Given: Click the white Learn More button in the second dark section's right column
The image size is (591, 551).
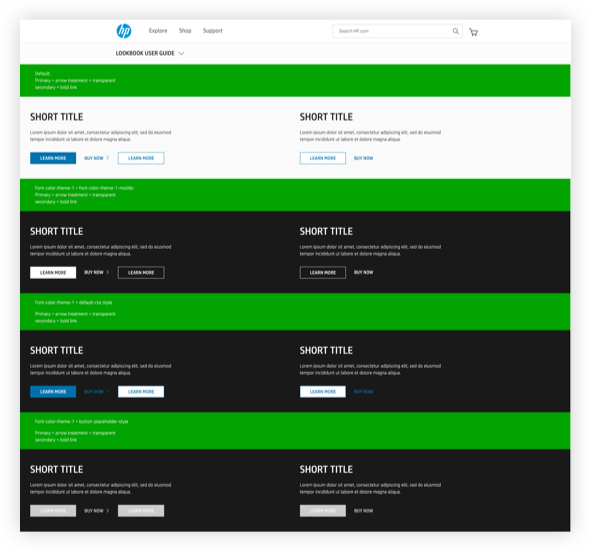Looking at the screenshot, I should (x=323, y=392).
